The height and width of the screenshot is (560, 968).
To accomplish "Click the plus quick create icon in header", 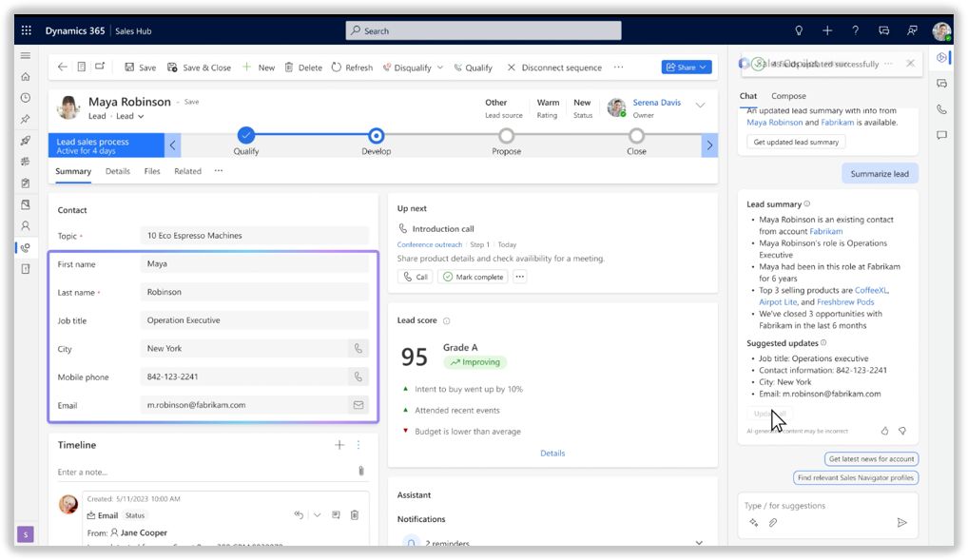I will [827, 30].
